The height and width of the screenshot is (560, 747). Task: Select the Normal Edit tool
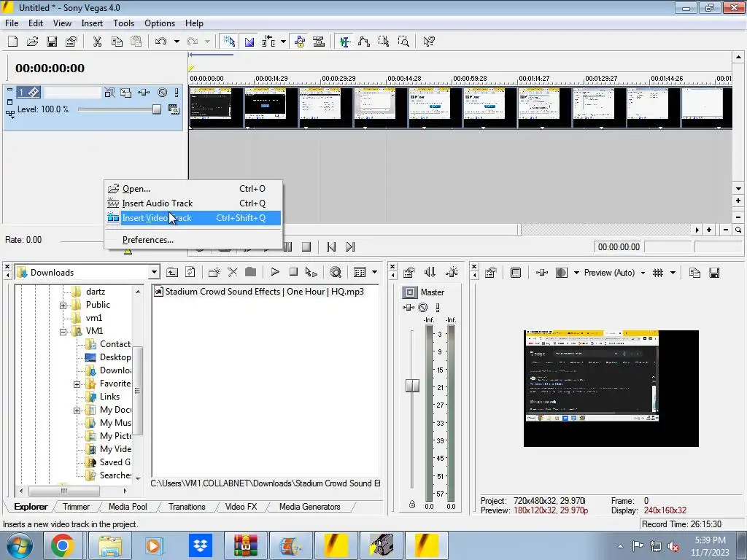345,42
